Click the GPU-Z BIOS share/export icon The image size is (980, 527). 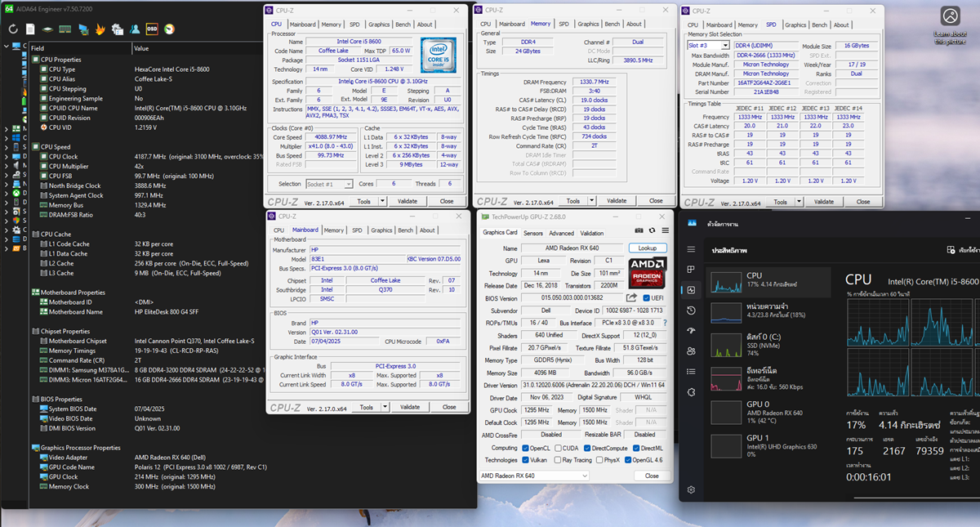click(x=632, y=298)
